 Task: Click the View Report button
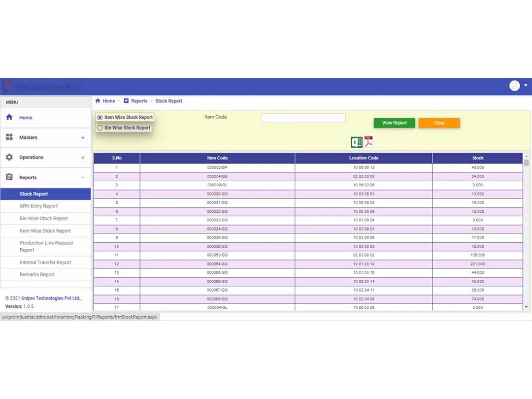point(394,123)
